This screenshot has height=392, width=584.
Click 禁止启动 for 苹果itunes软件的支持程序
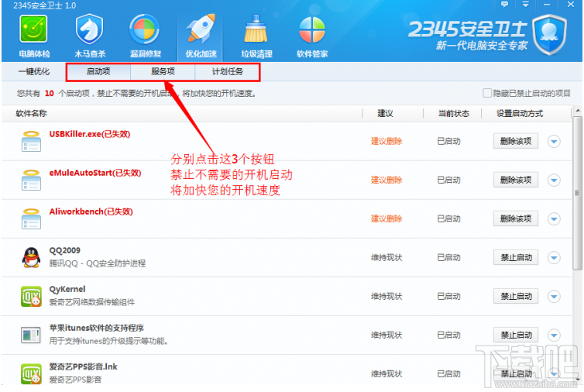pos(516,335)
